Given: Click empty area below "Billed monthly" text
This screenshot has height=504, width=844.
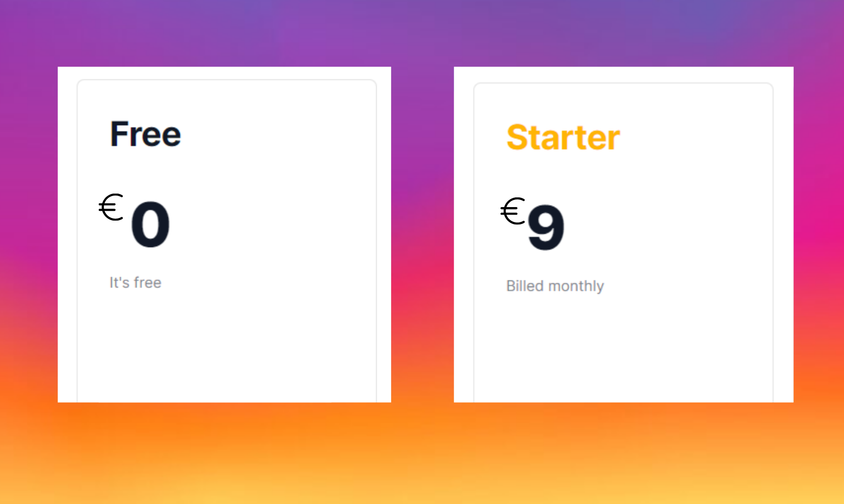Looking at the screenshot, I should [623, 348].
